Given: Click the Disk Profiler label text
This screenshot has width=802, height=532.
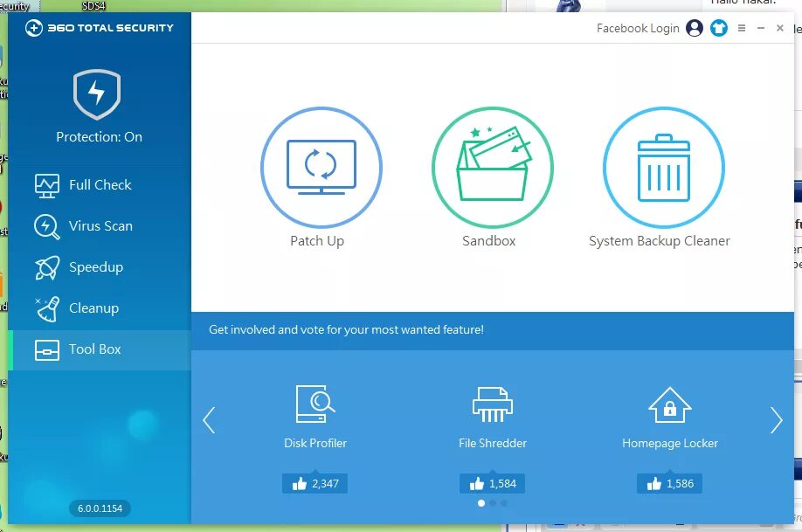Looking at the screenshot, I should click(315, 443).
